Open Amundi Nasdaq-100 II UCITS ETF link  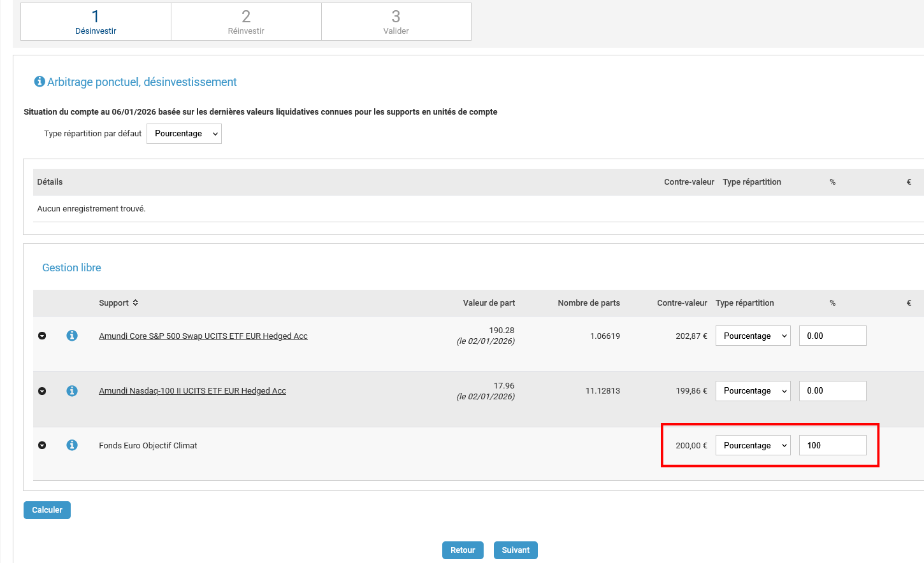[192, 391]
